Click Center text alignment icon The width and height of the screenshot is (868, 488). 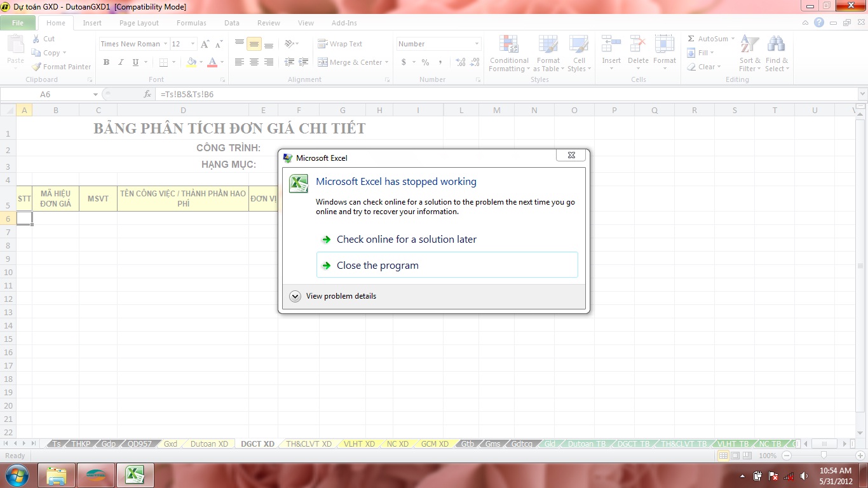(x=254, y=62)
